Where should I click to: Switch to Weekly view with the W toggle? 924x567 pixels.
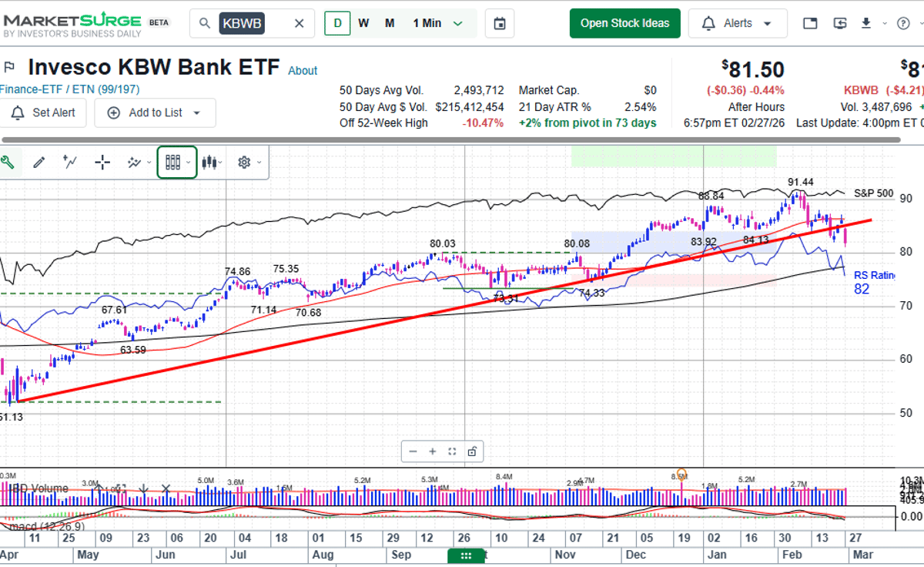[x=363, y=23]
